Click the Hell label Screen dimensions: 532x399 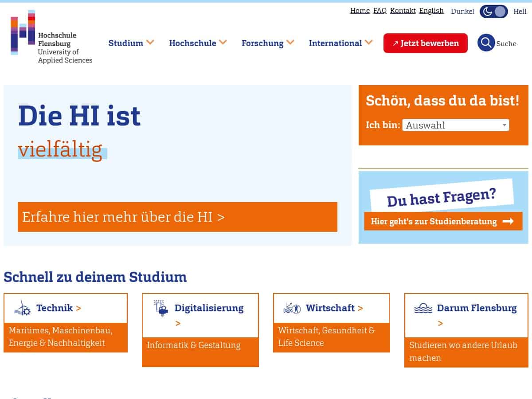coord(520,12)
